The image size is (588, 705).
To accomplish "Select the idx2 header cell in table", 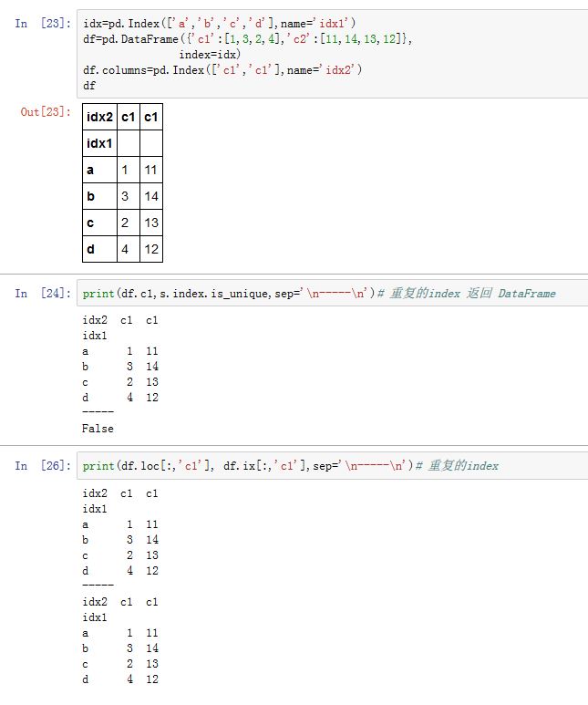I will [x=98, y=117].
